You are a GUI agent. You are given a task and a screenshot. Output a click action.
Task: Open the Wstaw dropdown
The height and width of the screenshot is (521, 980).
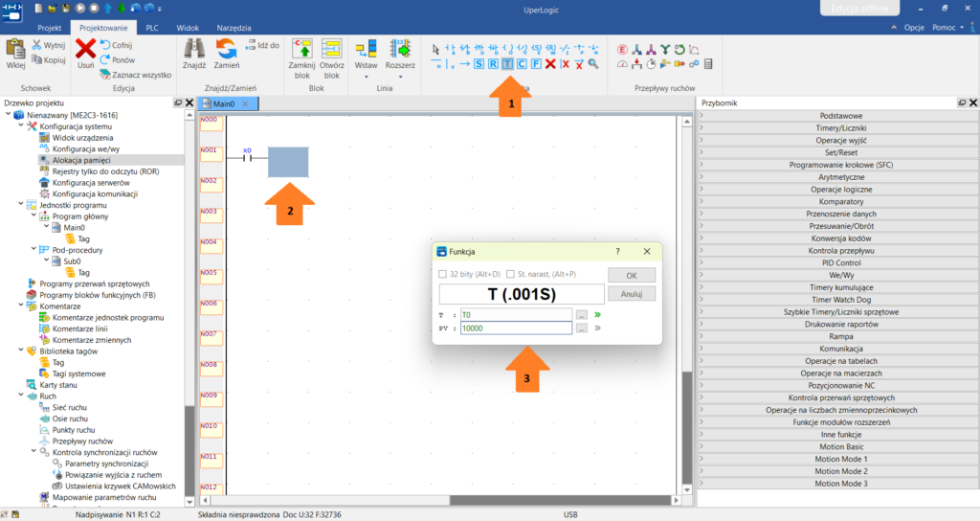(366, 77)
